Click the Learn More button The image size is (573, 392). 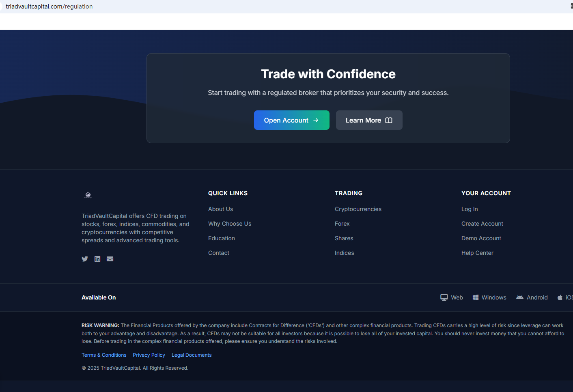[369, 120]
